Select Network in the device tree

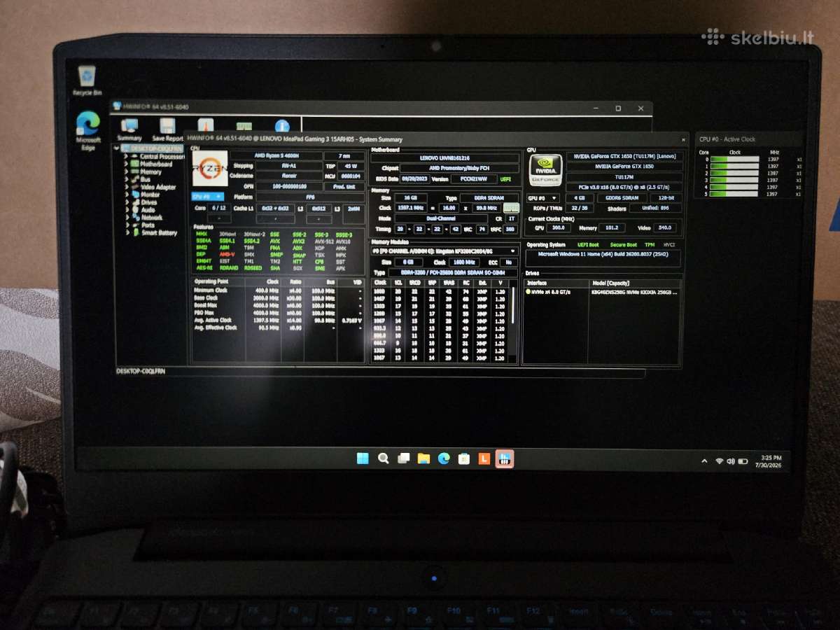click(x=151, y=217)
